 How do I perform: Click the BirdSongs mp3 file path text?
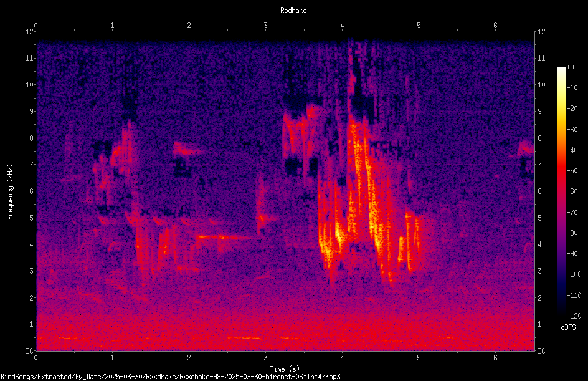pos(170,377)
